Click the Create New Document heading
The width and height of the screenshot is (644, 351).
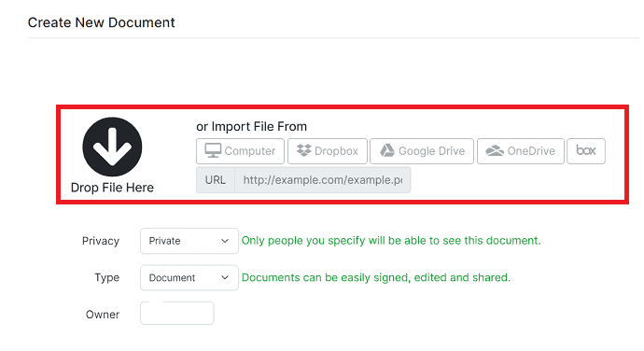click(x=102, y=22)
